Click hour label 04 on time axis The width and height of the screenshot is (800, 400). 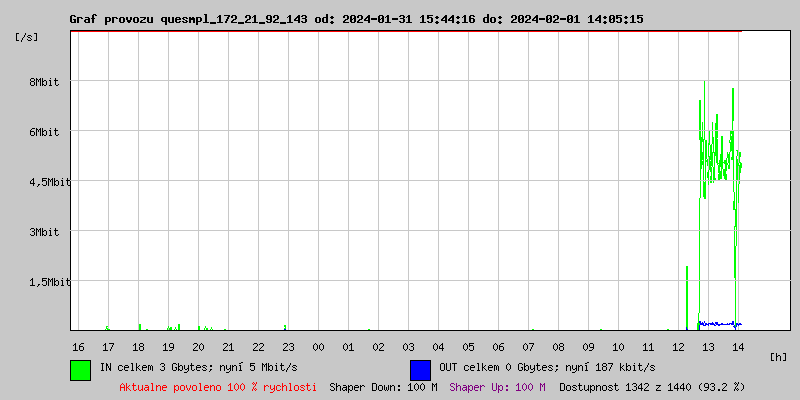(x=439, y=347)
